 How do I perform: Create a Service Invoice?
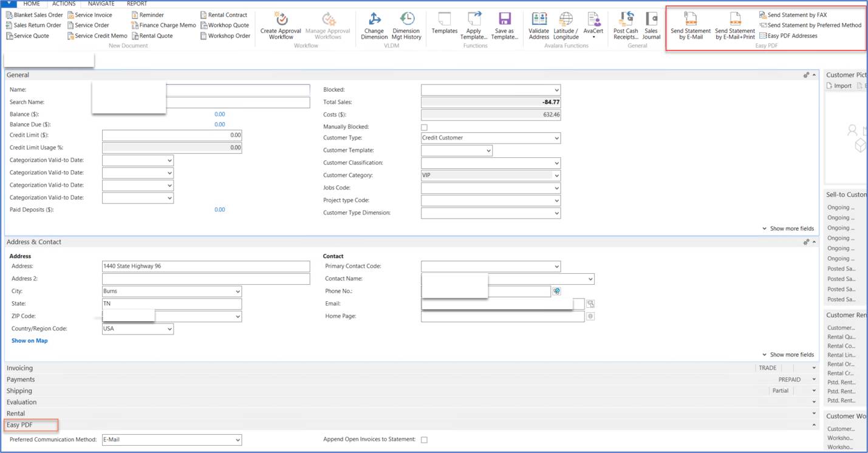90,15
